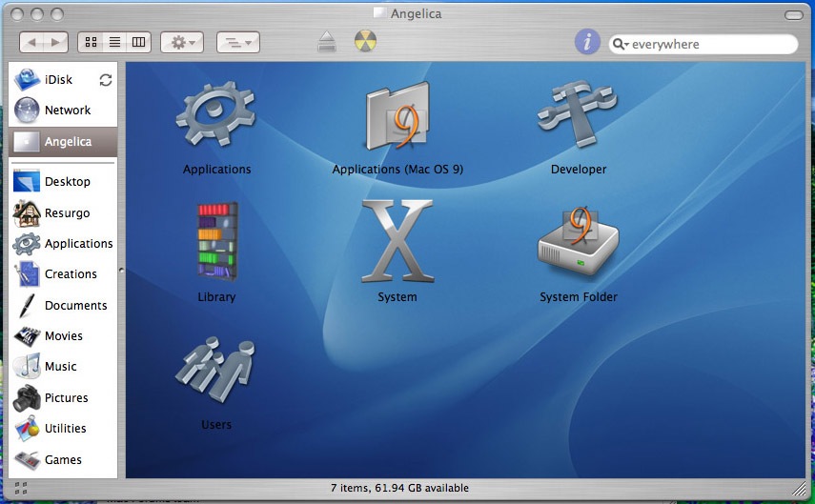Viewport: 815px width, 504px height.
Task: Open the Action gear dropdown menu
Action: [182, 42]
